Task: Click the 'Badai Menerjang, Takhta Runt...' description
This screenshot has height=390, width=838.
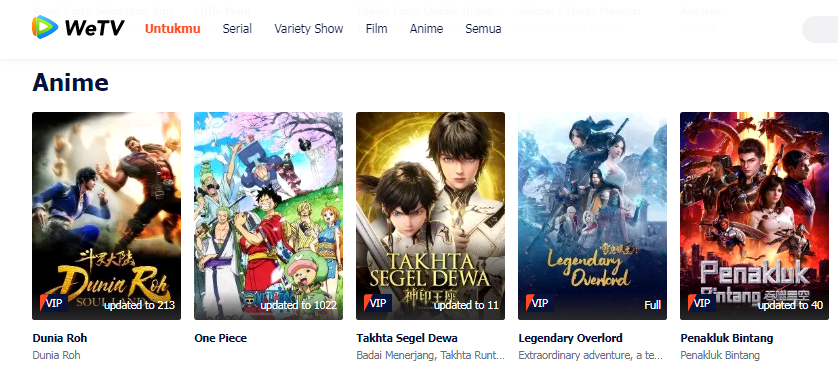Action: (431, 355)
